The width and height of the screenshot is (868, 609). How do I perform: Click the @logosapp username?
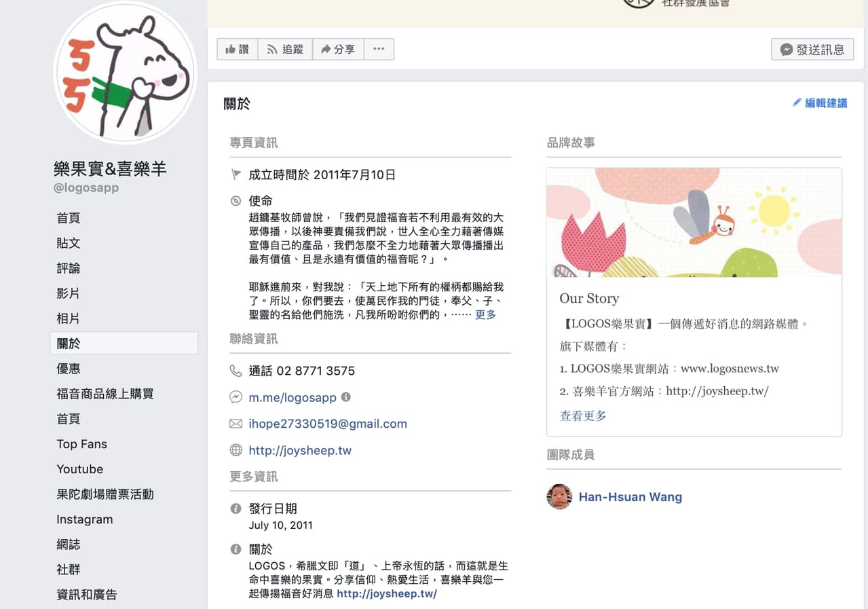click(x=86, y=188)
